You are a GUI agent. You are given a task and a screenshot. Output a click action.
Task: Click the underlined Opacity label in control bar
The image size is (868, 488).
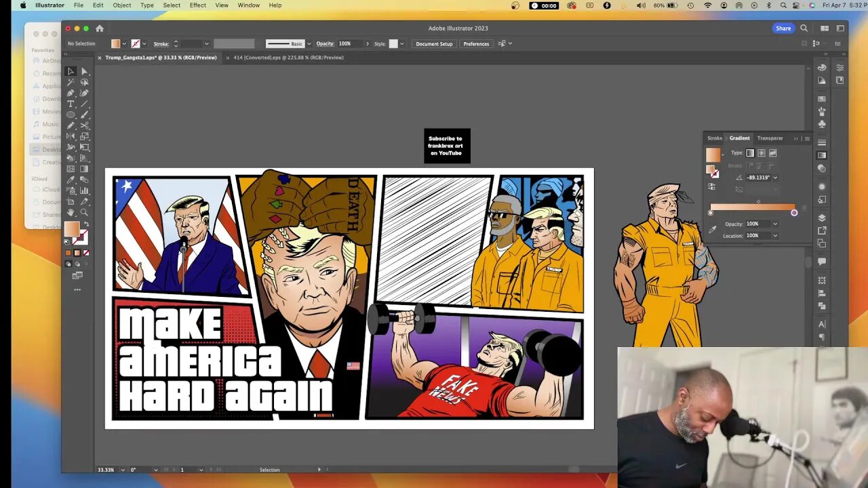[x=325, y=43]
